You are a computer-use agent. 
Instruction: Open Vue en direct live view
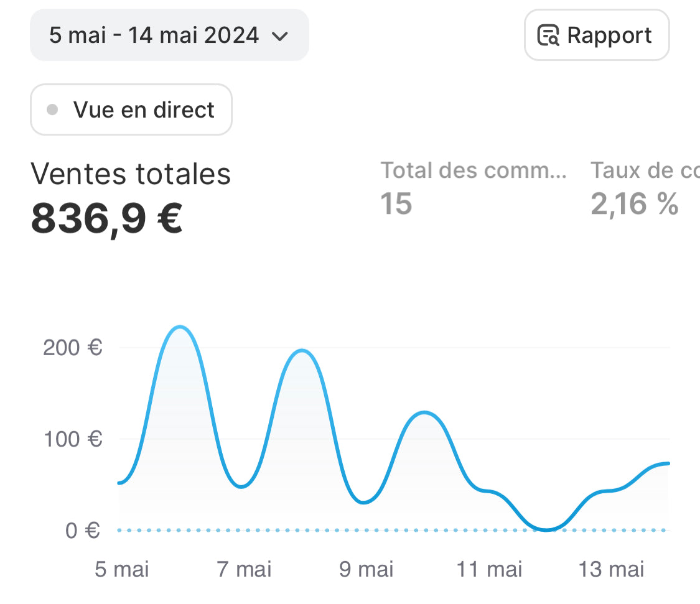(131, 109)
